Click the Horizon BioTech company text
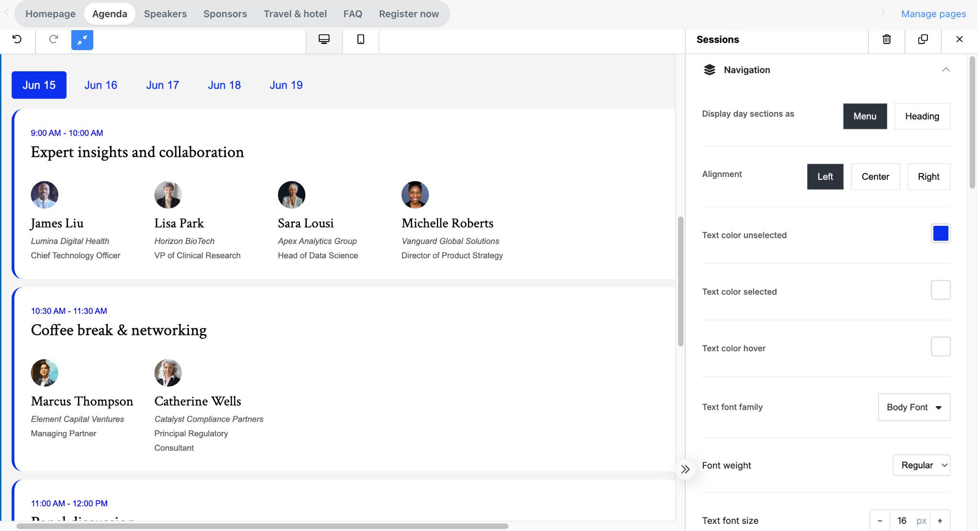The image size is (980, 531). pos(184,241)
